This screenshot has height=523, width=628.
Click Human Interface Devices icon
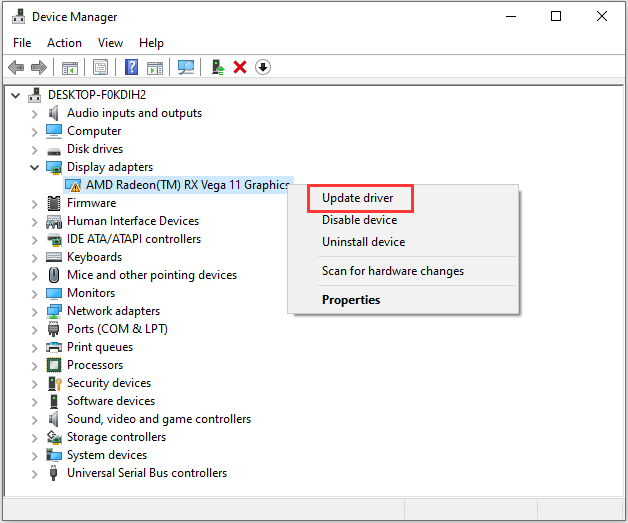click(54, 221)
